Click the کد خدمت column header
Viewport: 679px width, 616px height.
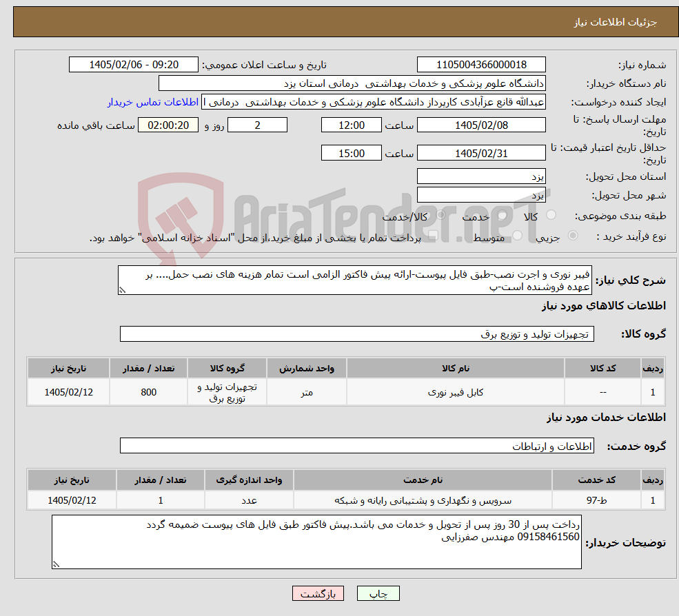tap(596, 480)
